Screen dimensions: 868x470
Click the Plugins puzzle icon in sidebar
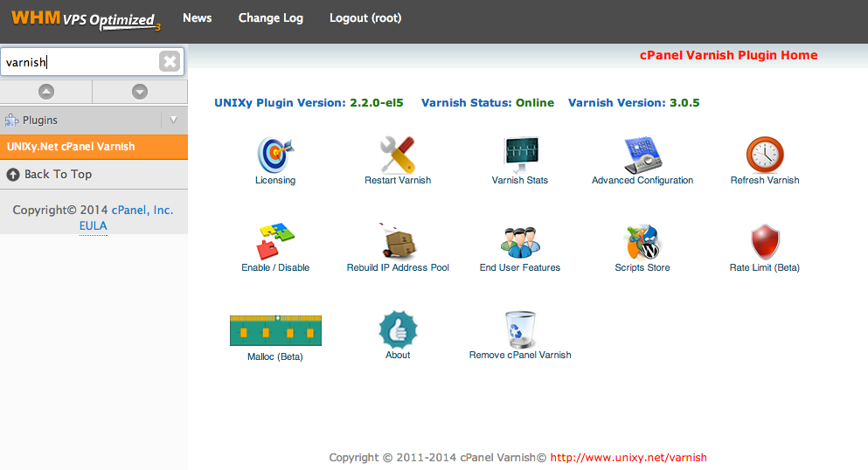pyautogui.click(x=11, y=120)
